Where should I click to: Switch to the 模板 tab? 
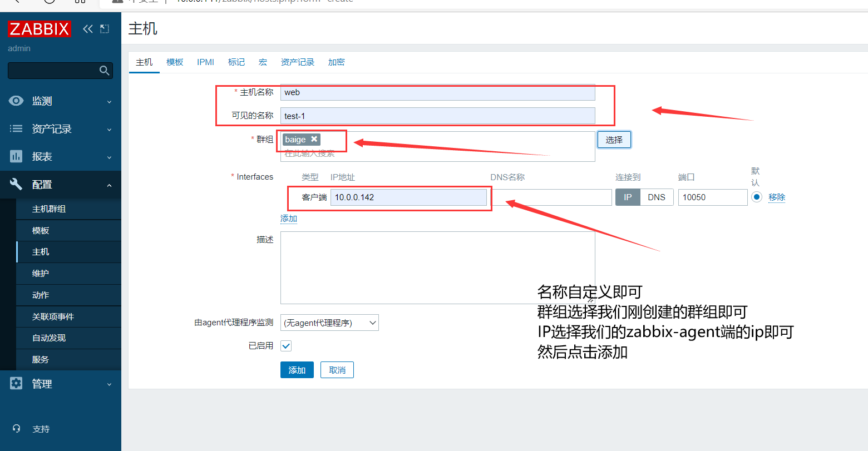175,62
